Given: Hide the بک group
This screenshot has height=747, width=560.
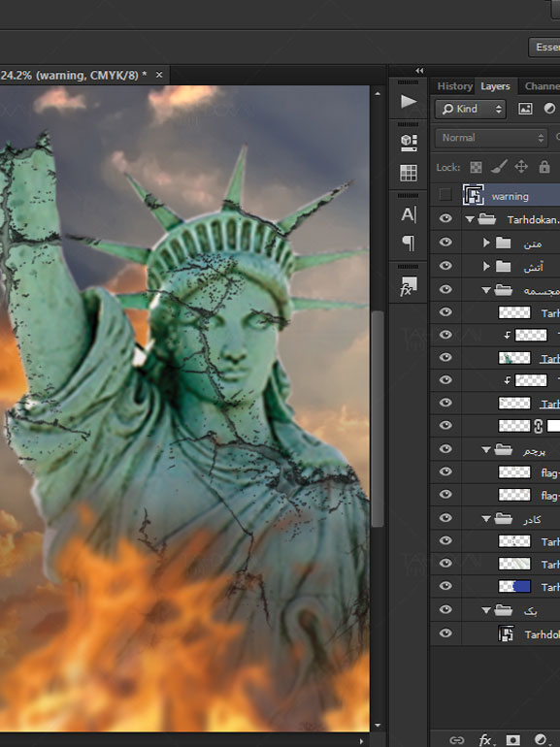Looking at the screenshot, I should (x=445, y=609).
